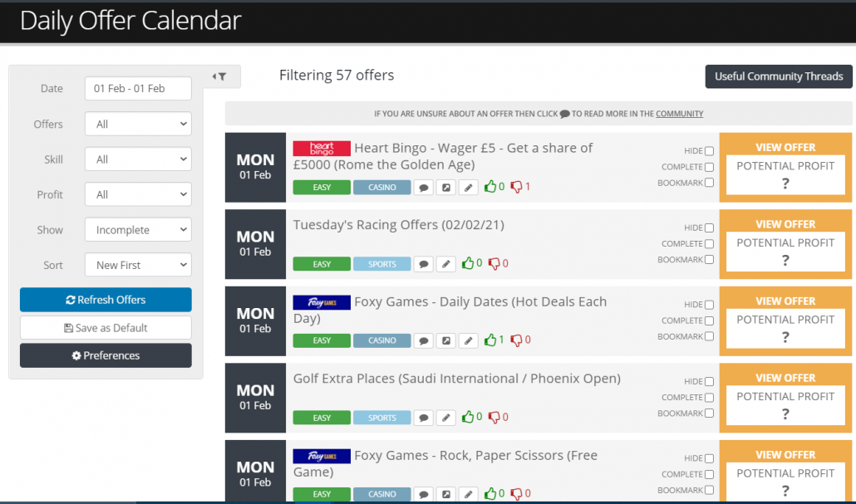Thumbs down Tuesday's Racing Offers

tap(494, 263)
